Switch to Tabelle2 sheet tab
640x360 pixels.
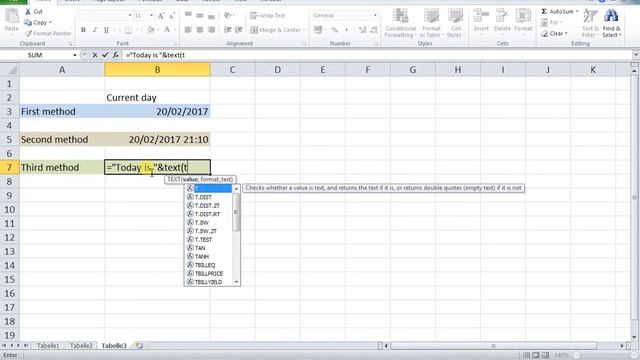[81, 346]
